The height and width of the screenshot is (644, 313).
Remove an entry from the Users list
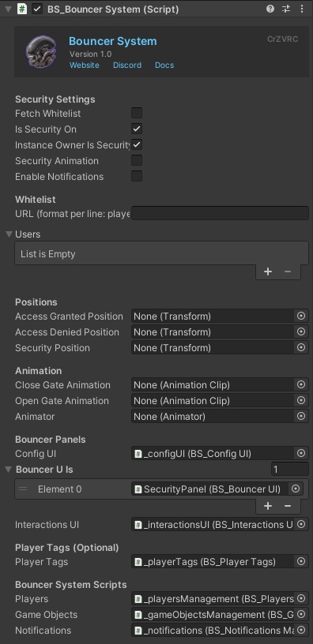288,271
